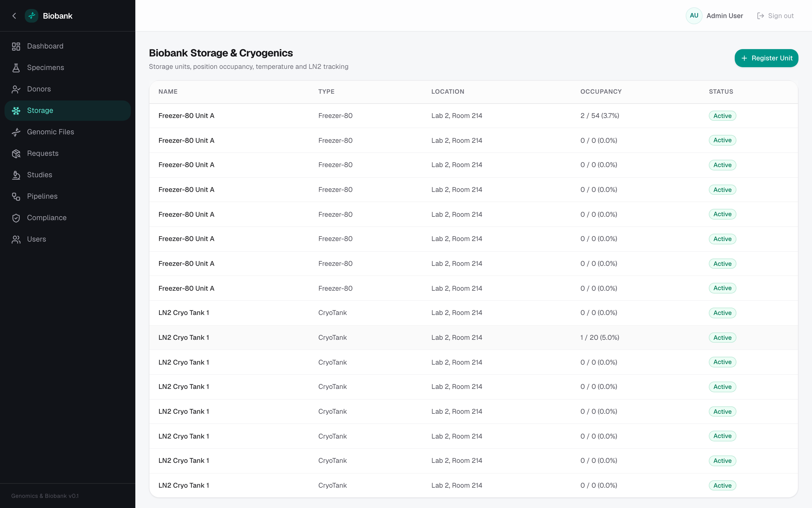Click the Studies microscope icon
The height and width of the screenshot is (508, 812).
click(16, 175)
